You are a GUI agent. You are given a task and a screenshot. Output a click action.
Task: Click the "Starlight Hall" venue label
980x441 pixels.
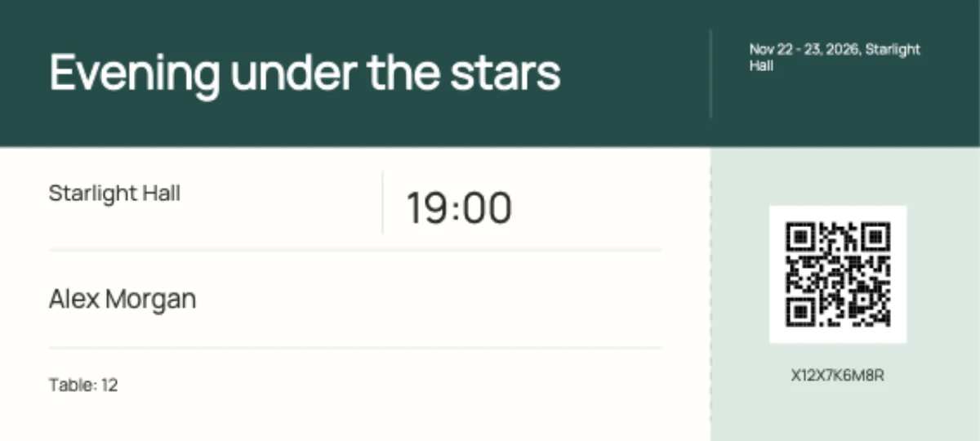tap(115, 194)
